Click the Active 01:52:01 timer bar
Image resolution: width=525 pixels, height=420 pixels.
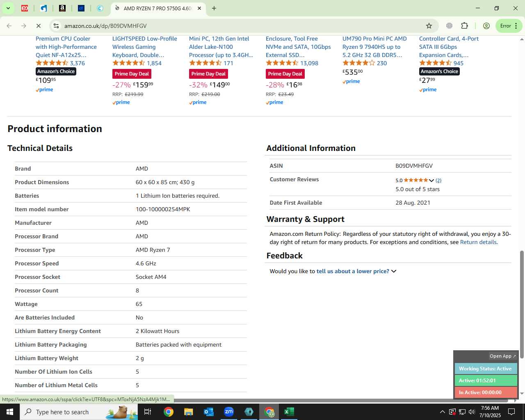pyautogui.click(x=486, y=381)
